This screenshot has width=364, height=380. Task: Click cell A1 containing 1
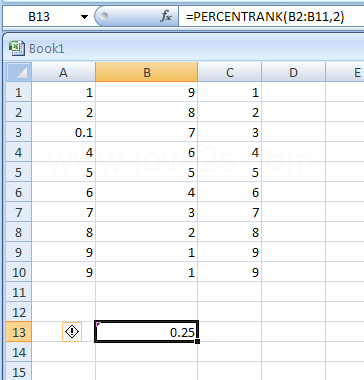[63, 92]
